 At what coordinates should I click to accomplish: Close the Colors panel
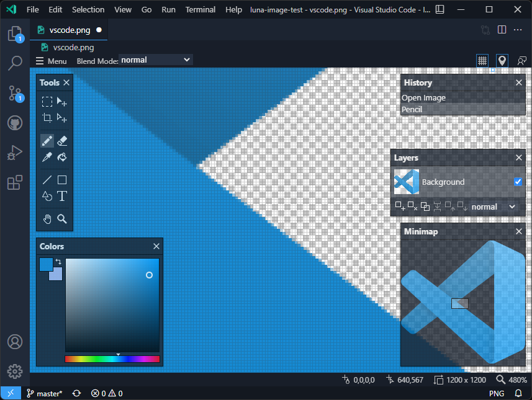(156, 246)
